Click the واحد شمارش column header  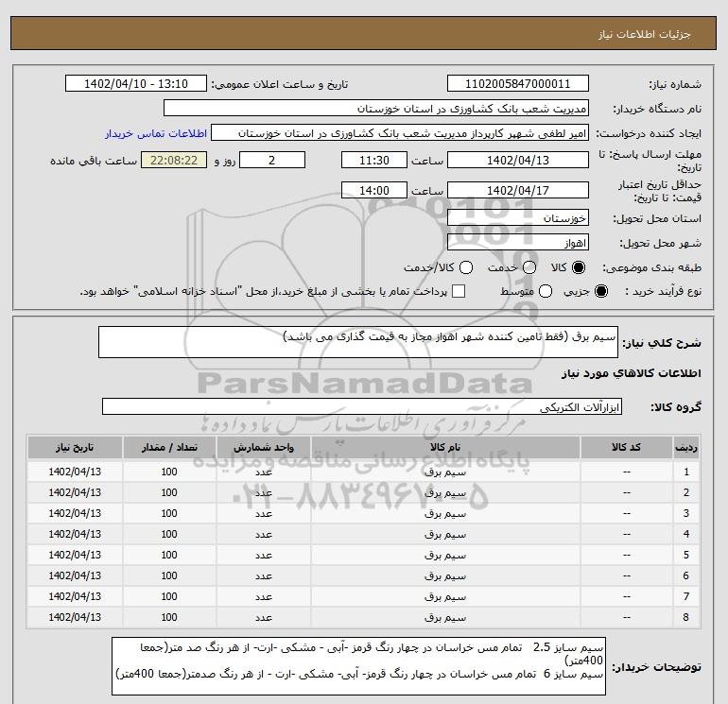(263, 447)
